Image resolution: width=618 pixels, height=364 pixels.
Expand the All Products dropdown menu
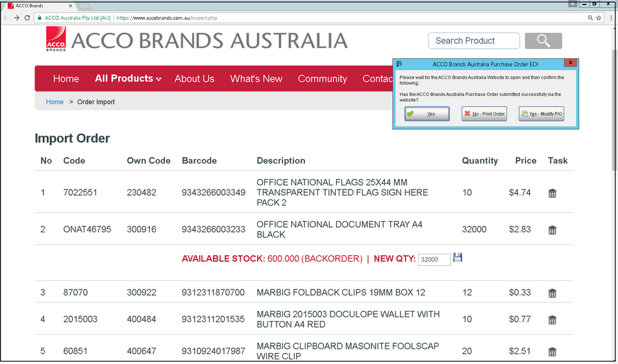tap(128, 79)
